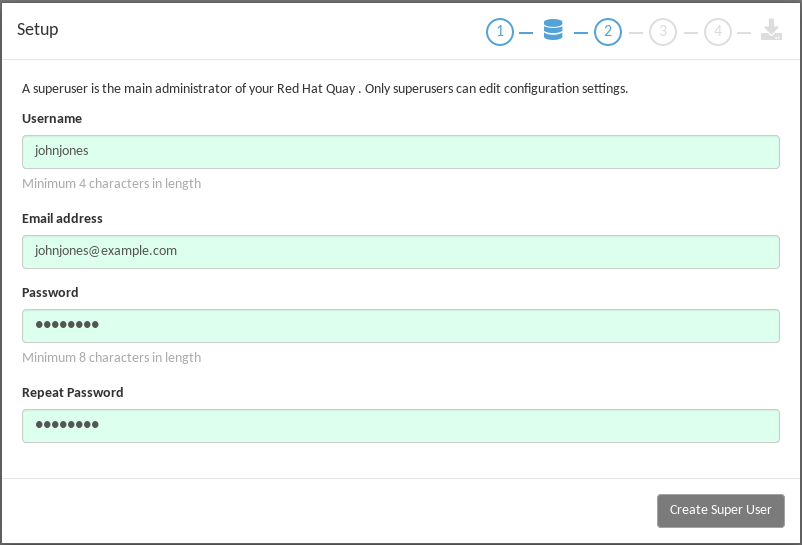Click the Setup dialog title
The image size is (802, 545).
point(38,30)
